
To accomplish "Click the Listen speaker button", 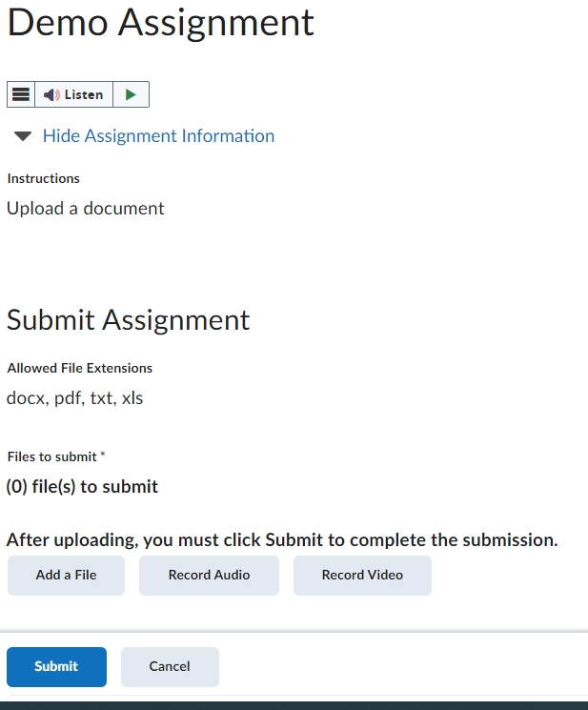I will 73,94.
